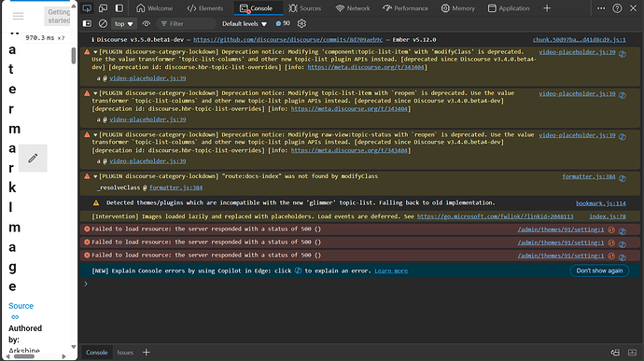
Task: Click the page vertical scrollbar thumb
Action: pyautogui.click(x=74, y=56)
